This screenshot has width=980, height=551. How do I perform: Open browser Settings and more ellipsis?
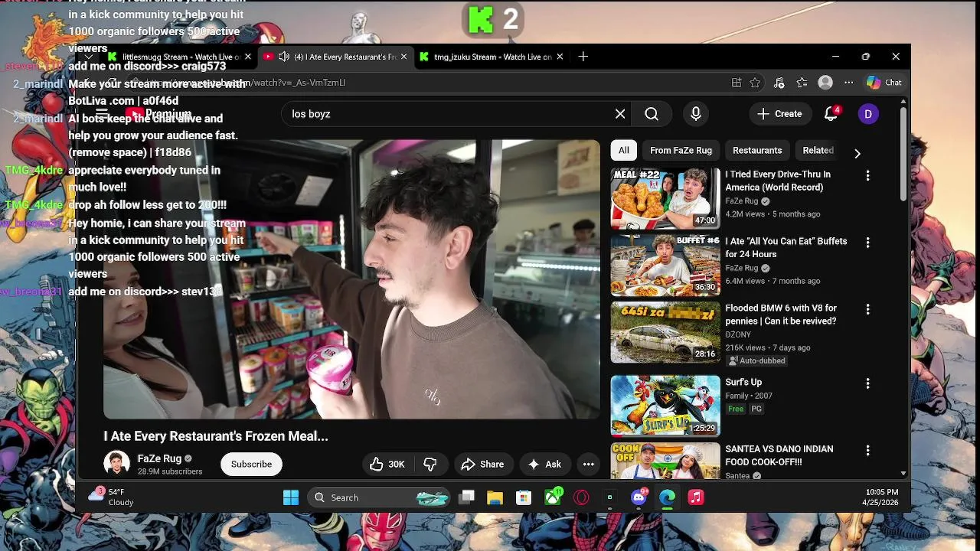848,83
